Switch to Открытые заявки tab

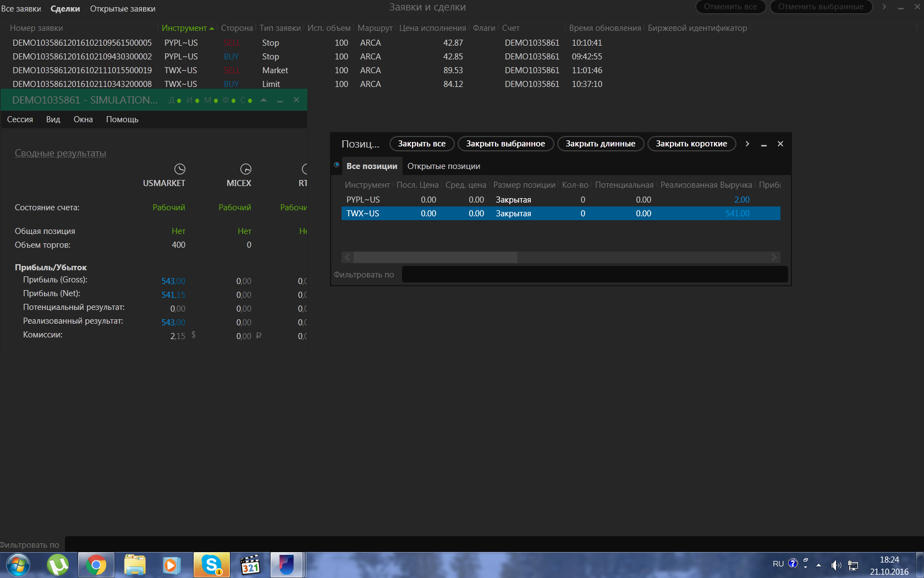click(x=123, y=9)
